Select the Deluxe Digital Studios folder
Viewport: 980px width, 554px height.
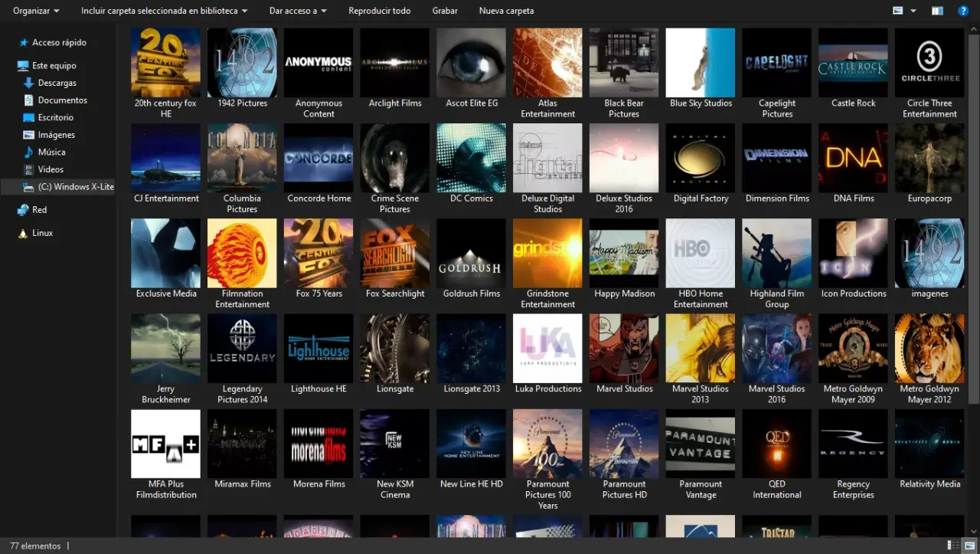point(548,169)
